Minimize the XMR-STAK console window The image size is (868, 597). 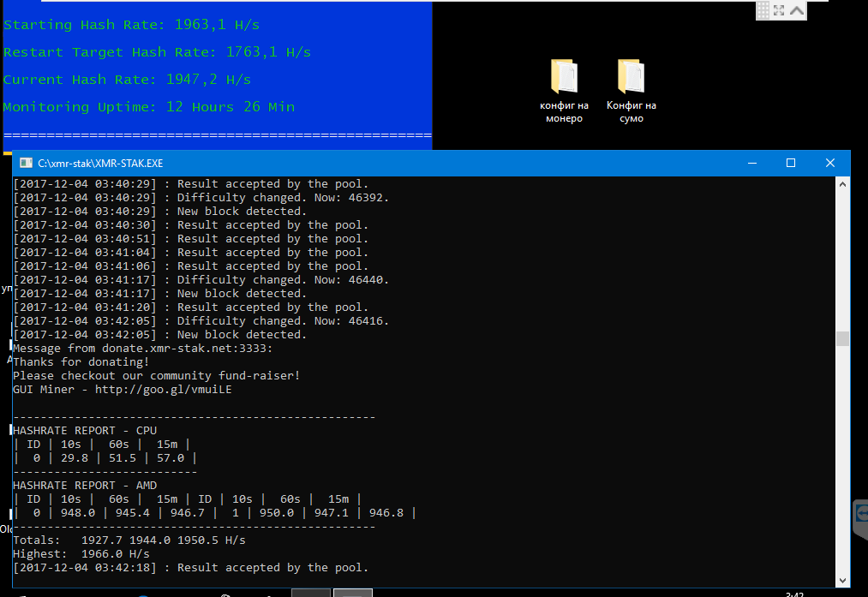click(752, 163)
